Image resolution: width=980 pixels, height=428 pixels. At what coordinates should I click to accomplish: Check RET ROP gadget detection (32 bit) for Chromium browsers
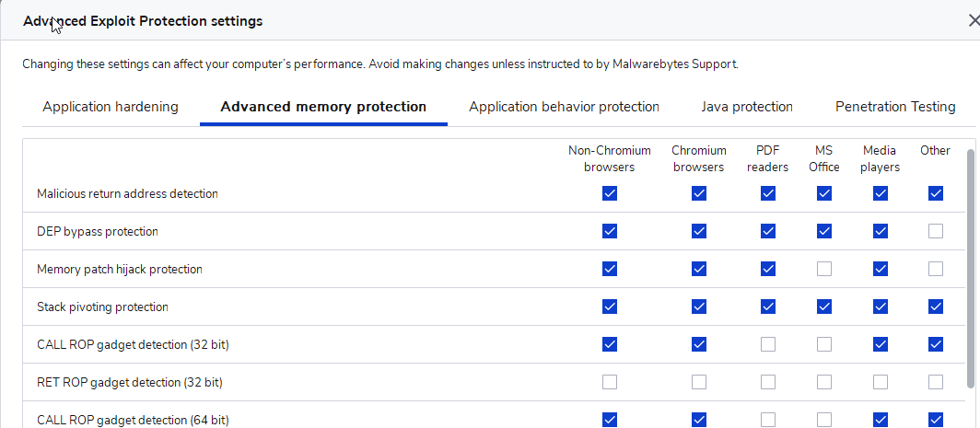tap(699, 382)
